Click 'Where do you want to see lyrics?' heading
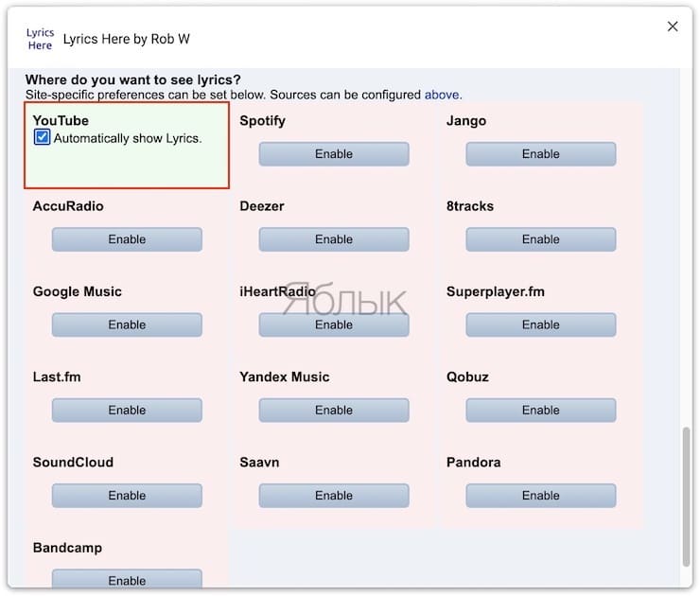The image size is (700, 596). coord(133,79)
